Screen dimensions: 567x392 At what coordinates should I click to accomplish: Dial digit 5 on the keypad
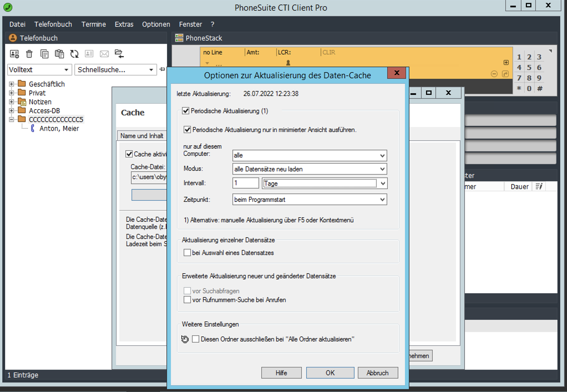pyautogui.click(x=529, y=68)
